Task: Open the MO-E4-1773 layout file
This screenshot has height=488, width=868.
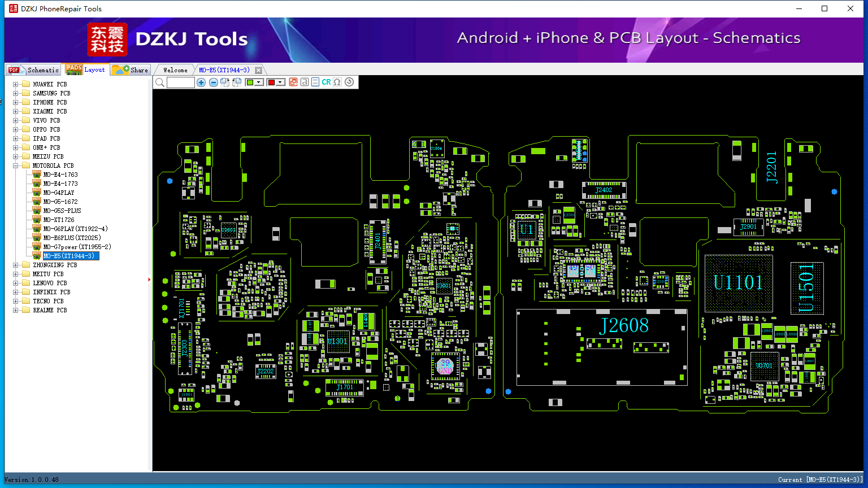Action: coord(60,184)
